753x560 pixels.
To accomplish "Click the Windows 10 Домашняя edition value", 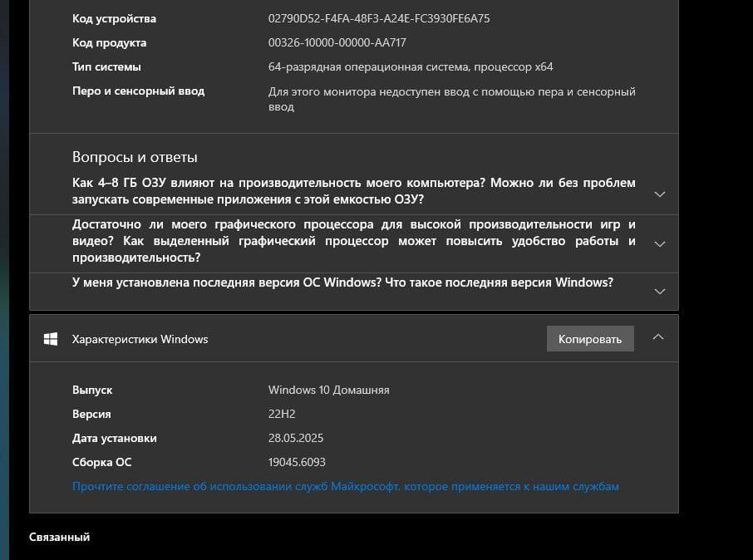I will [x=328, y=390].
